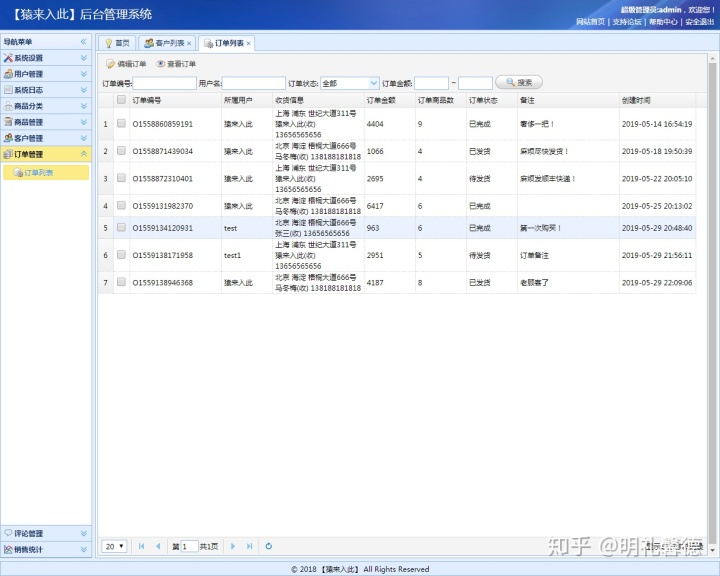Screen dimensions: 720x576
Task: Open the 订单状态 dropdown showing 全部
Action: (374, 83)
